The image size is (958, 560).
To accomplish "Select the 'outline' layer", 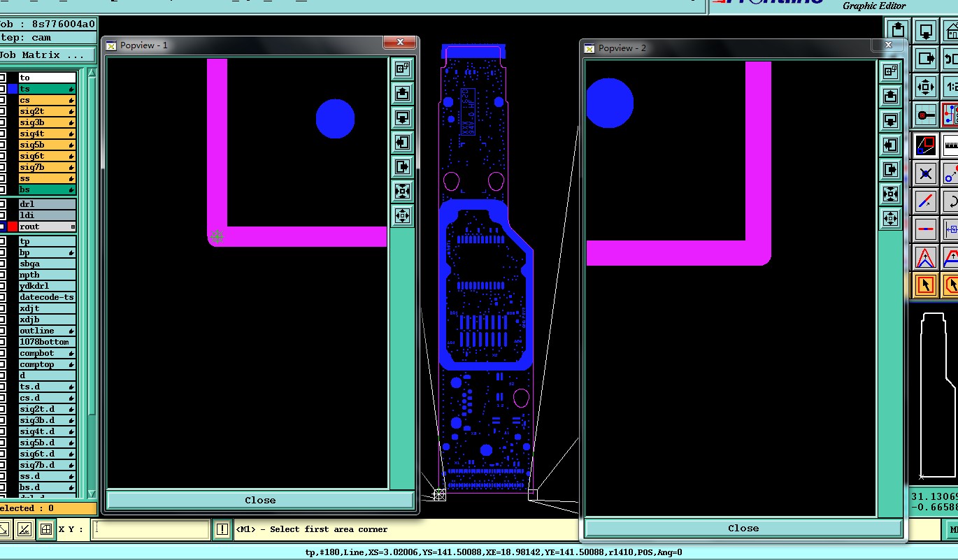I will pyautogui.click(x=47, y=331).
